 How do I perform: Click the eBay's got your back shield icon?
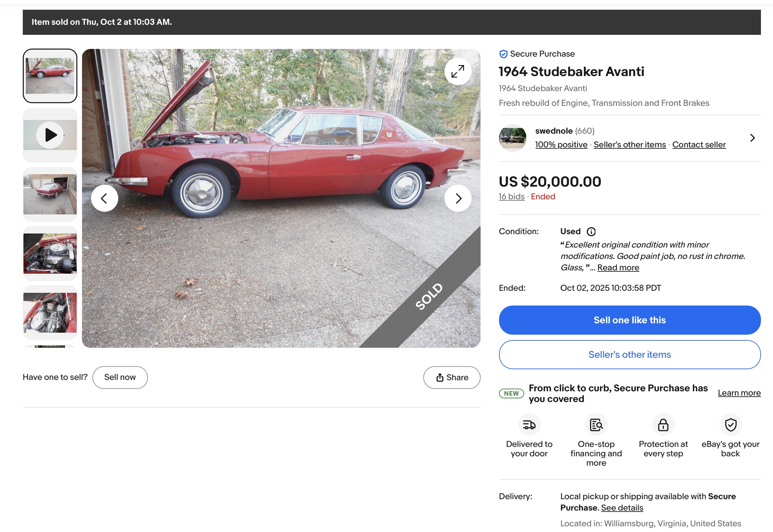click(730, 425)
